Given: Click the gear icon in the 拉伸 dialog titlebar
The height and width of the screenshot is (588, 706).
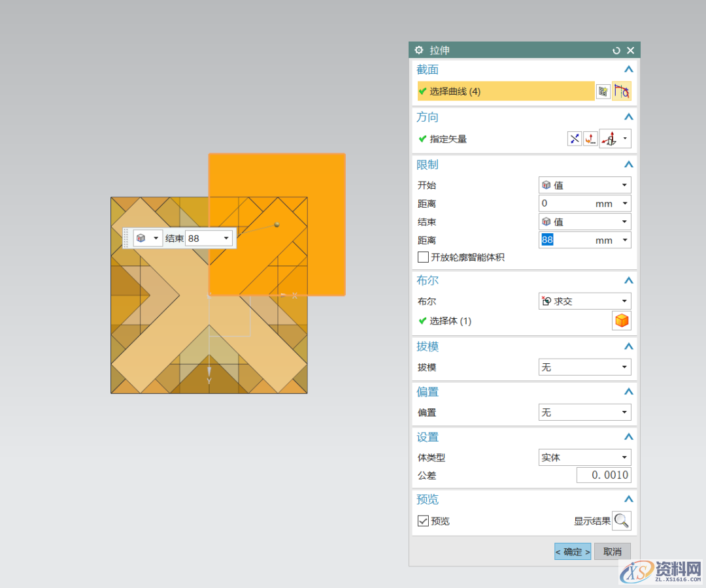Looking at the screenshot, I should (x=418, y=50).
